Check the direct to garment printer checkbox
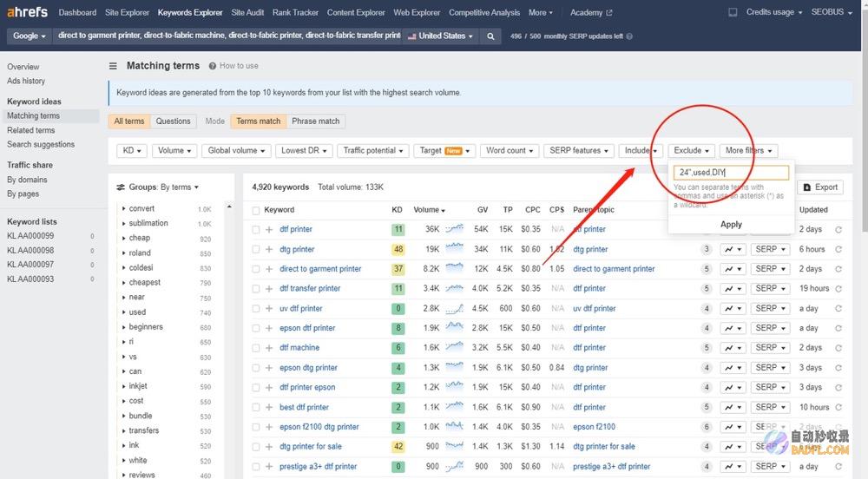868x479 pixels. pyautogui.click(x=256, y=269)
